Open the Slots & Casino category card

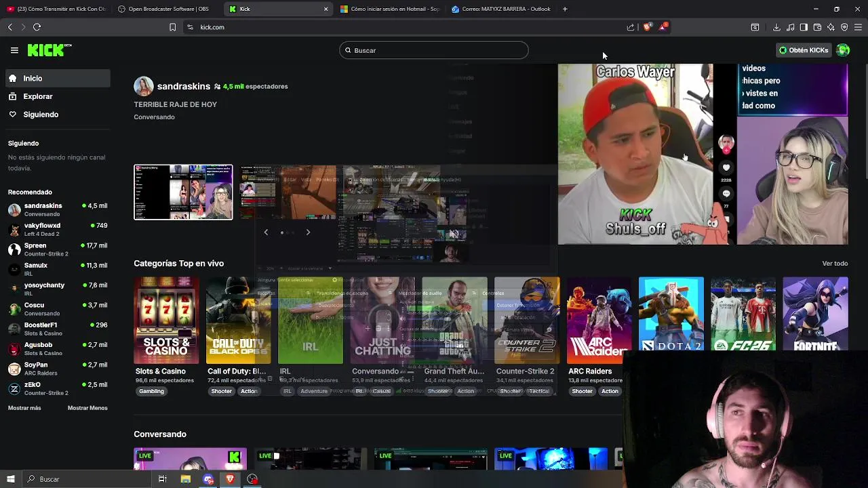pyautogui.click(x=166, y=321)
